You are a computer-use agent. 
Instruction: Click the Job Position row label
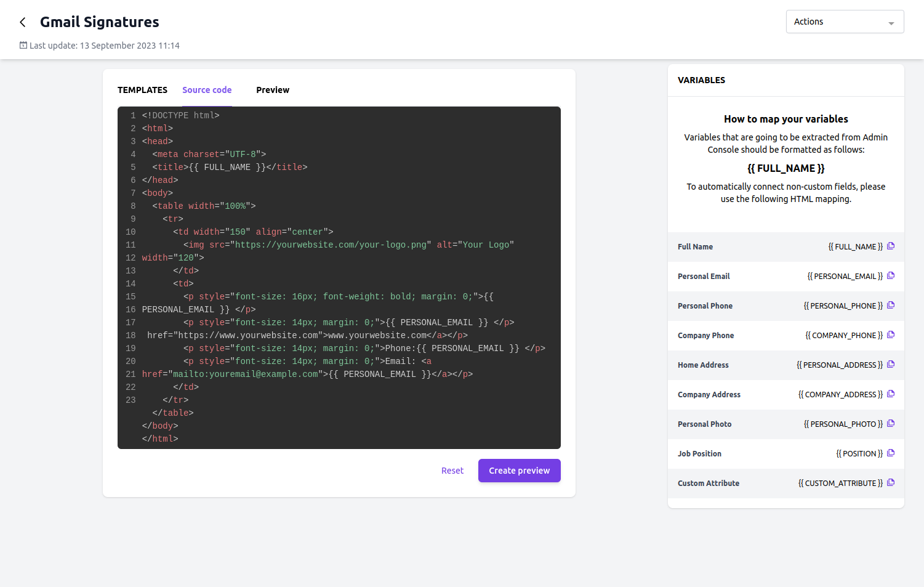[699, 454]
